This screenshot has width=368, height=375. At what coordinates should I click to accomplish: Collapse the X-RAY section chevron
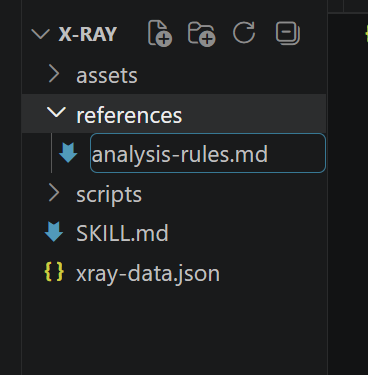[x=40, y=34]
